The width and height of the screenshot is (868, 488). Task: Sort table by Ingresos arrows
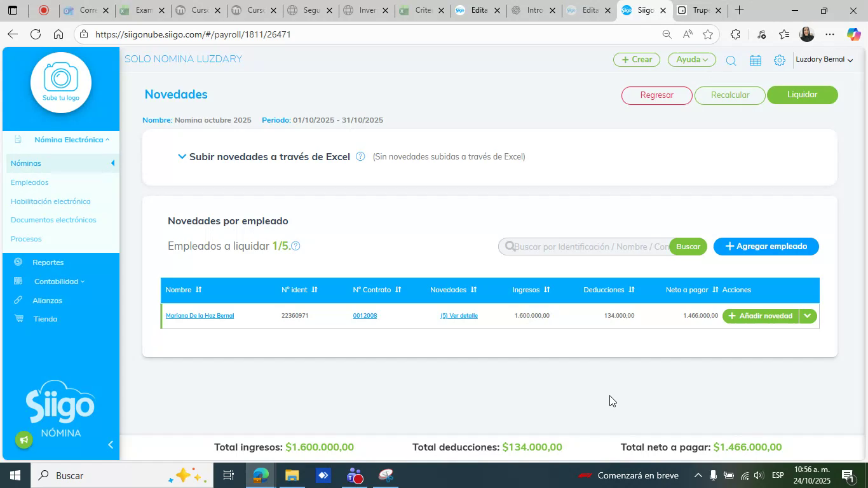[546, 290]
